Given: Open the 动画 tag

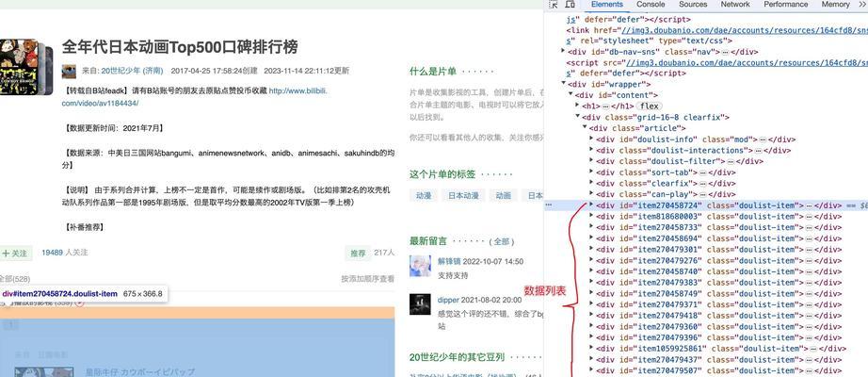Looking at the screenshot, I should pyautogui.click(x=504, y=196).
